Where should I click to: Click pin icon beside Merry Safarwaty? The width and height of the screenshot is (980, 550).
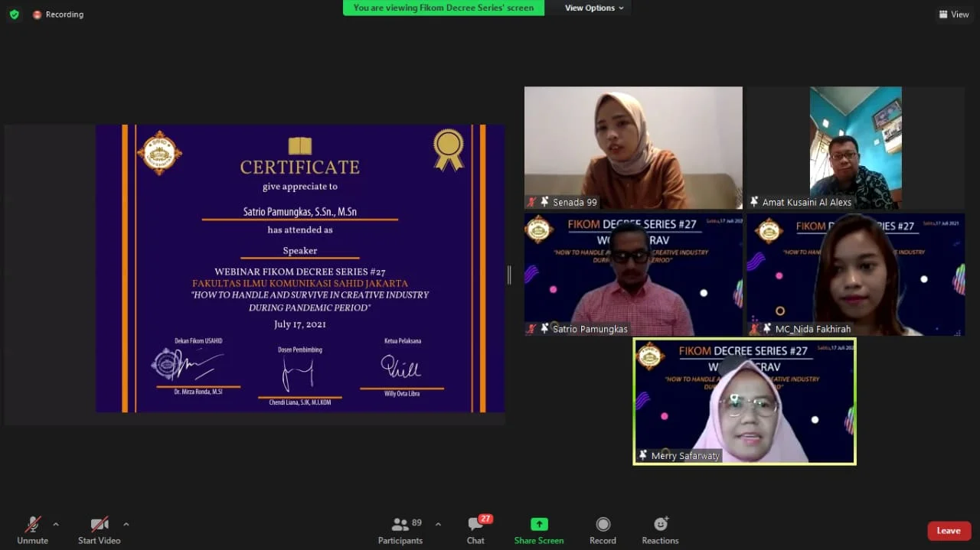(x=643, y=456)
